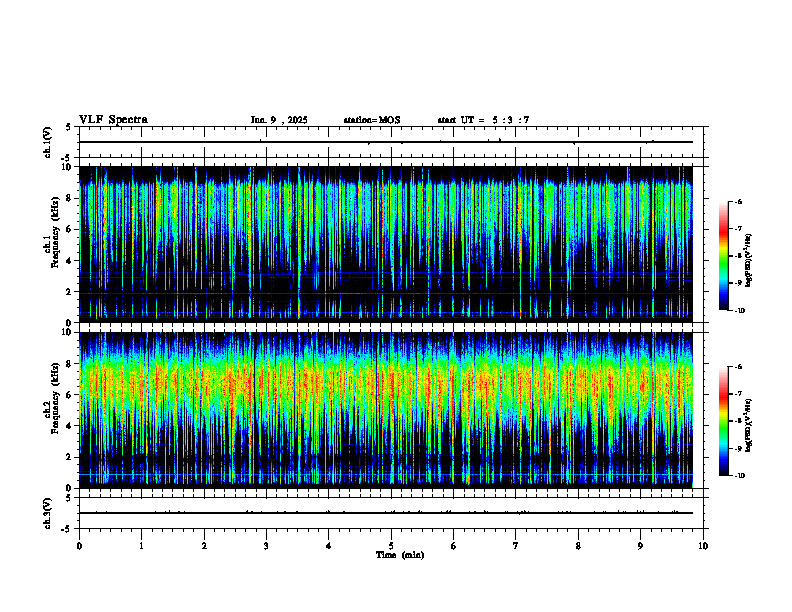Click the ch.2 spectrogram panel
This screenshot has height=612, width=792.
click(x=386, y=410)
